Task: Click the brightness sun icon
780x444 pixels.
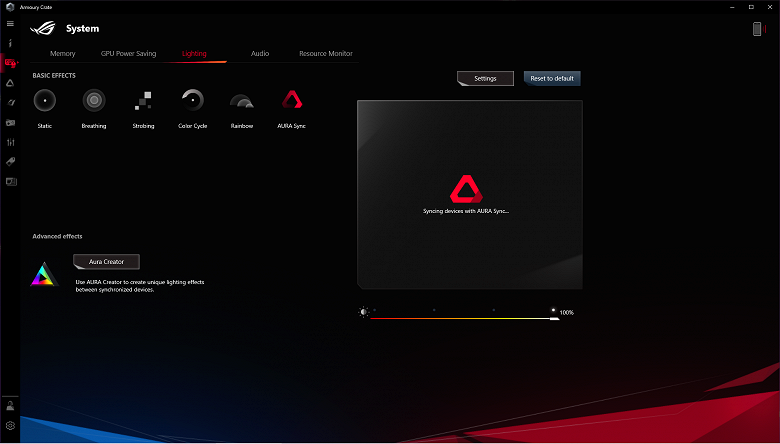Action: pos(364,312)
